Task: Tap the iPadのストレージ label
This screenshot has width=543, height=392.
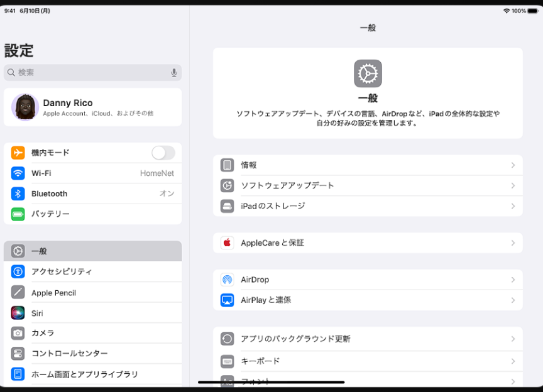Action: pyautogui.click(x=273, y=206)
